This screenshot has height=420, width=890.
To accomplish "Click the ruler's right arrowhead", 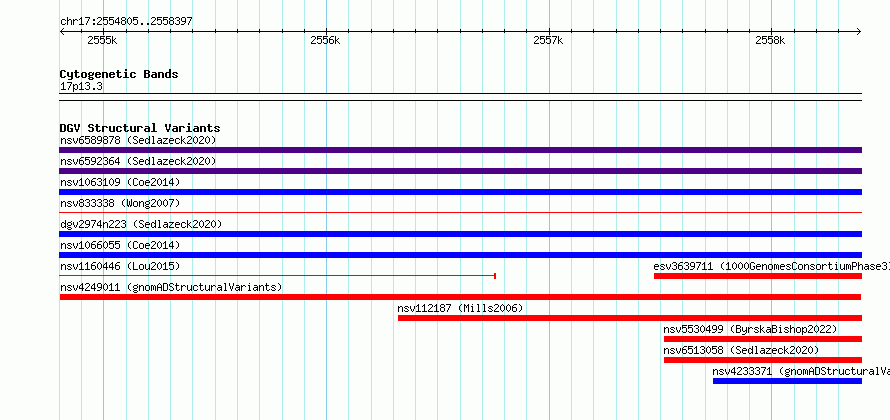I will (x=859, y=32).
